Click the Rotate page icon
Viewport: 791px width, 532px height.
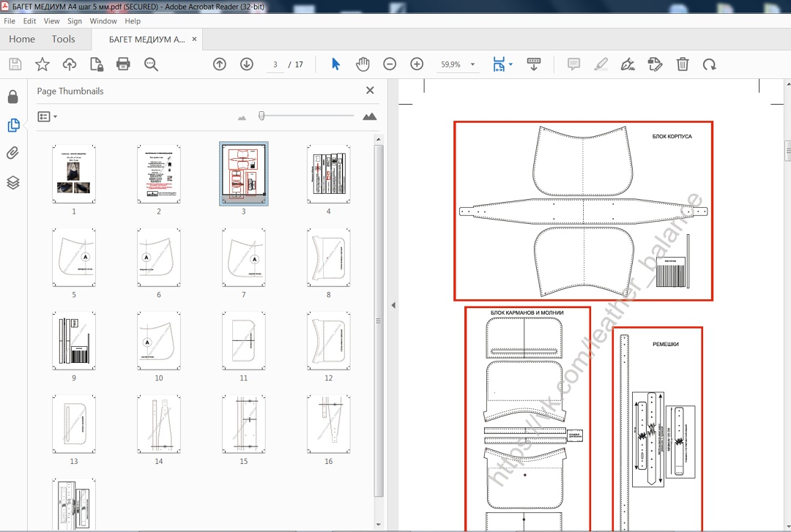[x=709, y=64]
